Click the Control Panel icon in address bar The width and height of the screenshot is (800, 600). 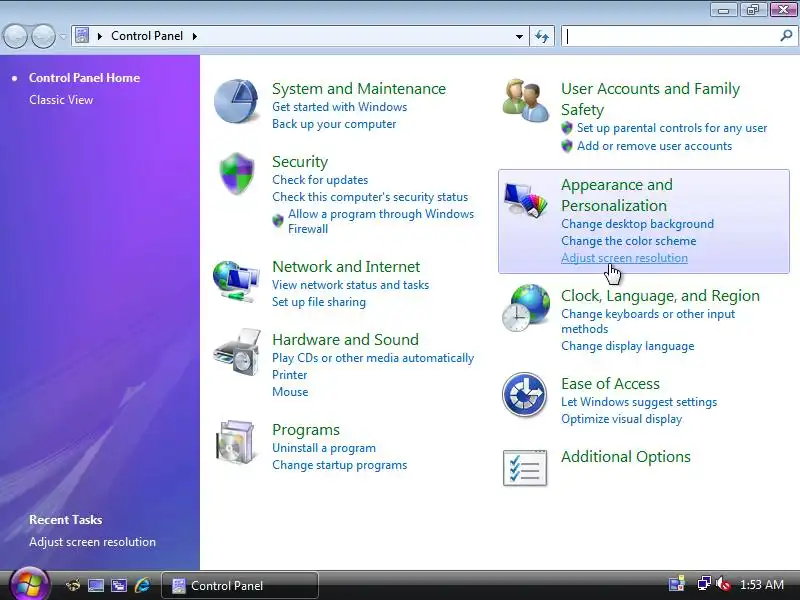82,36
